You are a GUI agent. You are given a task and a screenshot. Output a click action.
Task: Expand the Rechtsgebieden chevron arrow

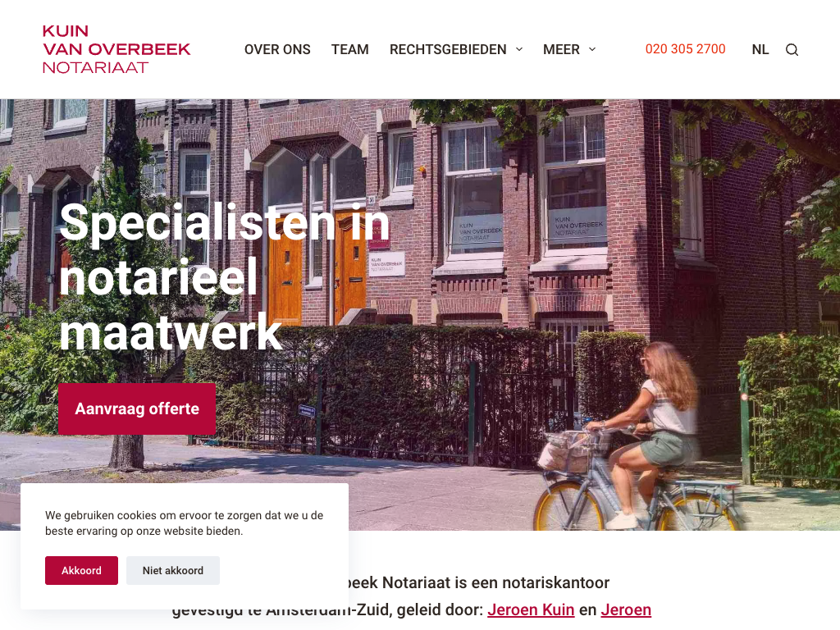(519, 49)
